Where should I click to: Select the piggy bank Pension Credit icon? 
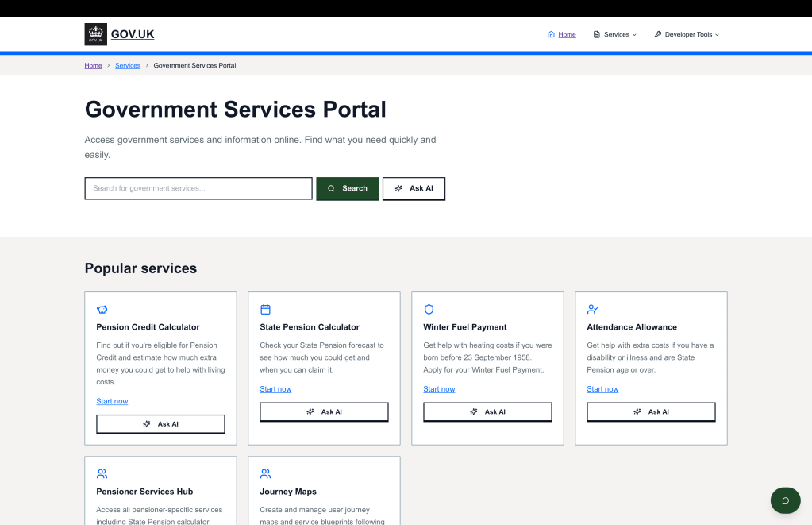[102, 309]
